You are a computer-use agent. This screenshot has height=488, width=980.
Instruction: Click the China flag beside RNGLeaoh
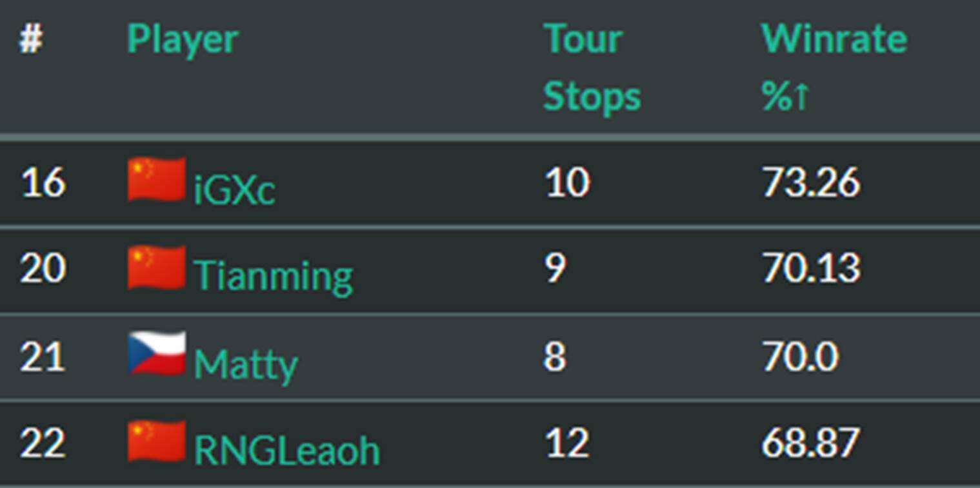(x=157, y=442)
